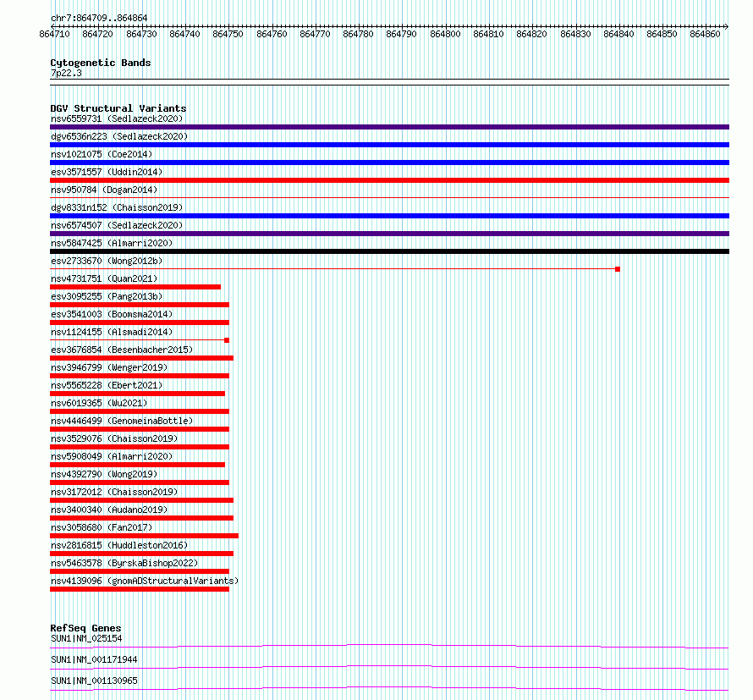Screen dimensions: 753x700
Task: Select nsv4731751 (Quan2021) label
Action: (x=104, y=278)
